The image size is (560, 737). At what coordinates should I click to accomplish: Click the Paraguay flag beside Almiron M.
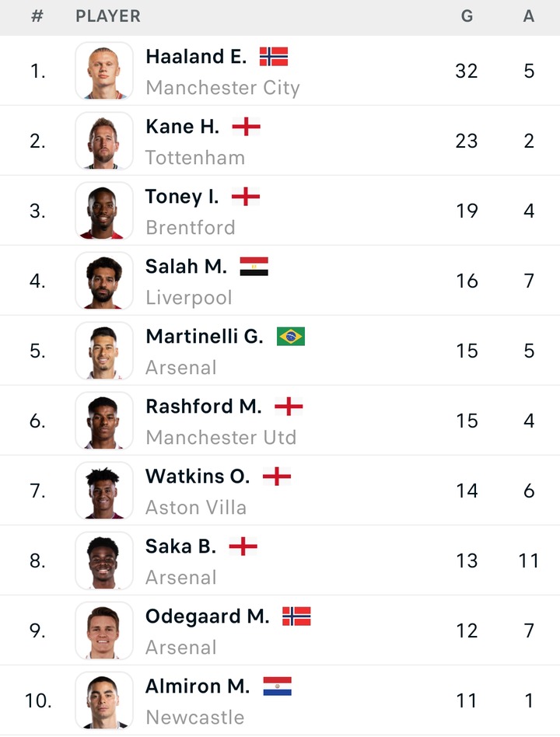(277, 686)
